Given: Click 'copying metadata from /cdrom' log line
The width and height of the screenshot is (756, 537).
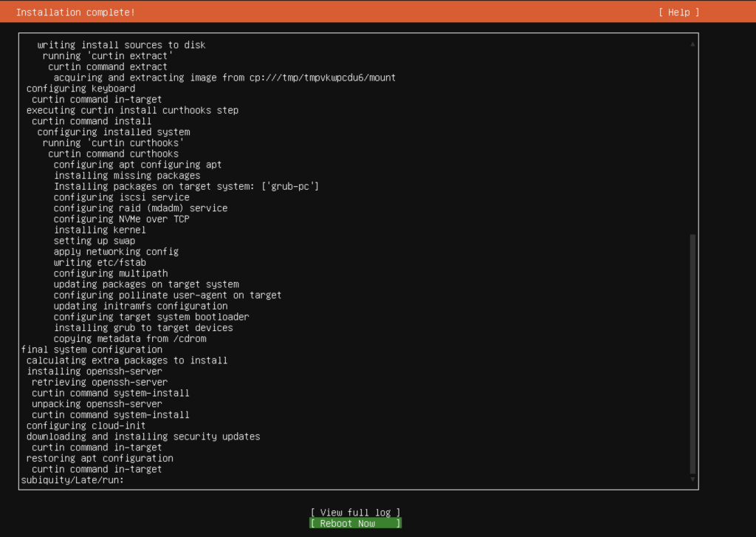Looking at the screenshot, I should tap(130, 338).
